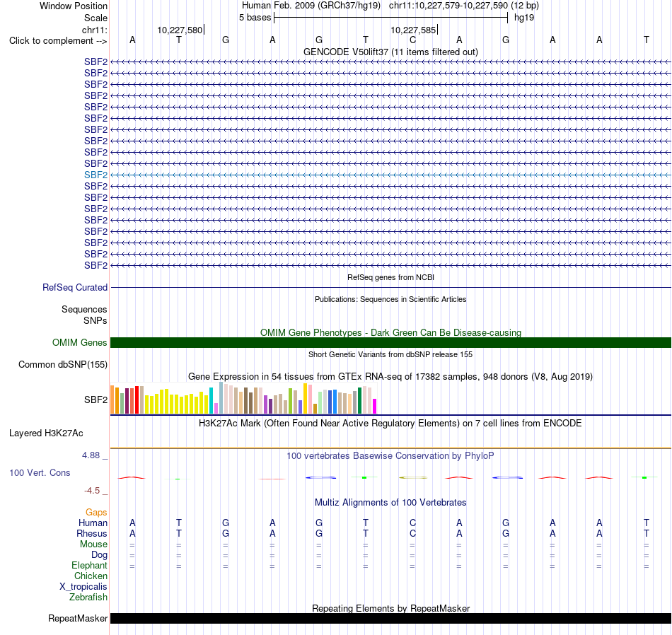This screenshot has height=635, width=672.
Task: Click the 10,227,580 ruler position
Action: [180, 30]
